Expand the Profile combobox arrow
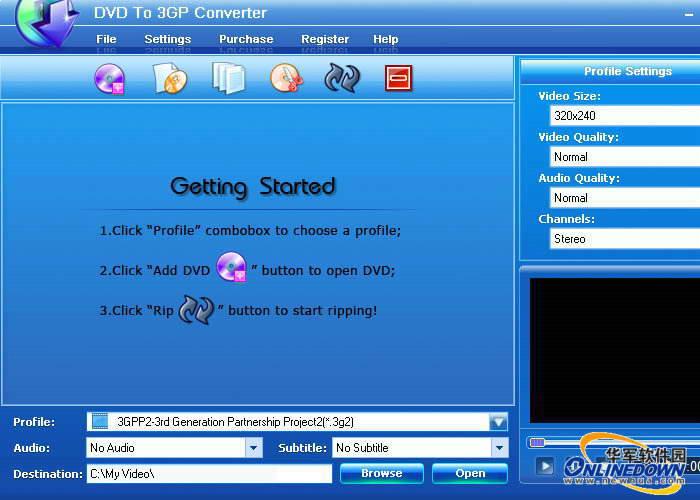Image resolution: width=700 pixels, height=500 pixels. [498, 422]
